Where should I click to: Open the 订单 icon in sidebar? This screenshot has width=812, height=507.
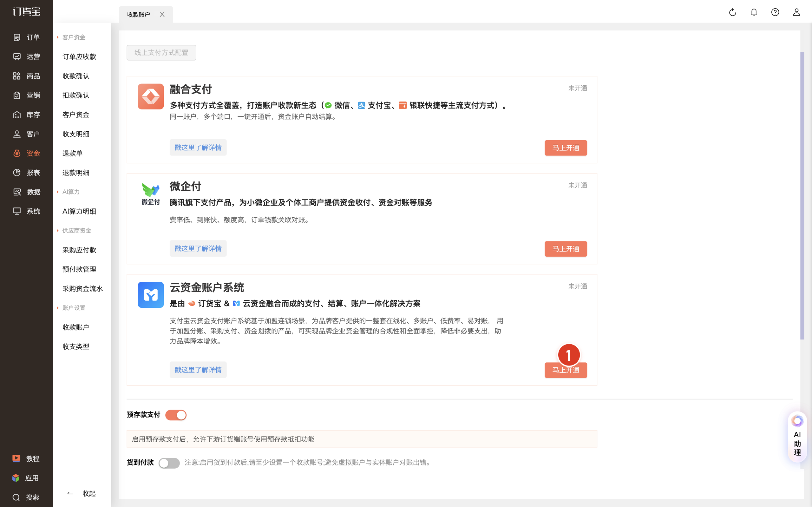pos(17,37)
